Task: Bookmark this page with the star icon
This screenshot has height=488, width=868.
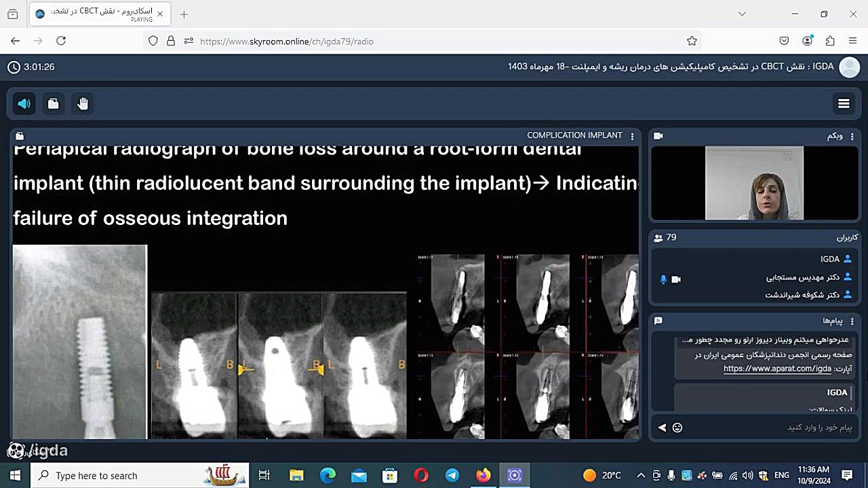Action: coord(692,41)
